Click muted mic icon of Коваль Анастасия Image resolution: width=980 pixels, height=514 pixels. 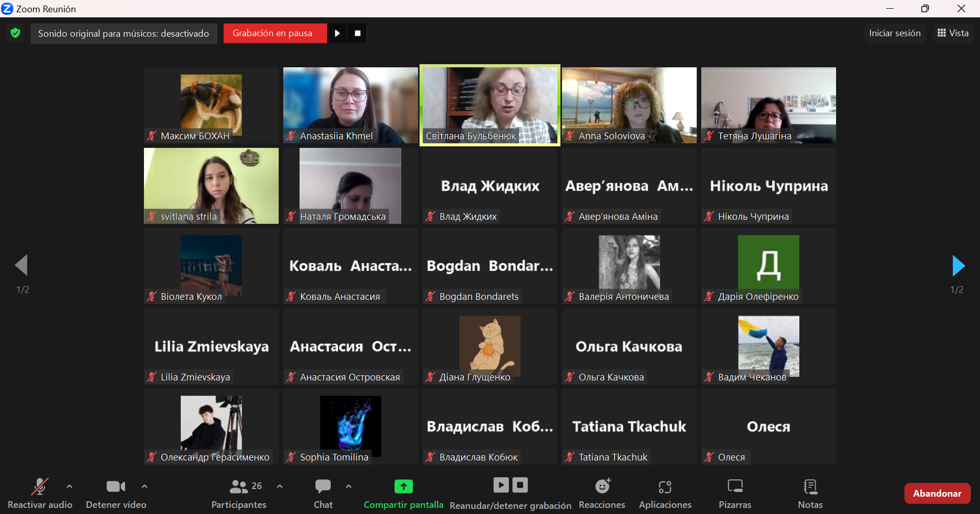291,297
